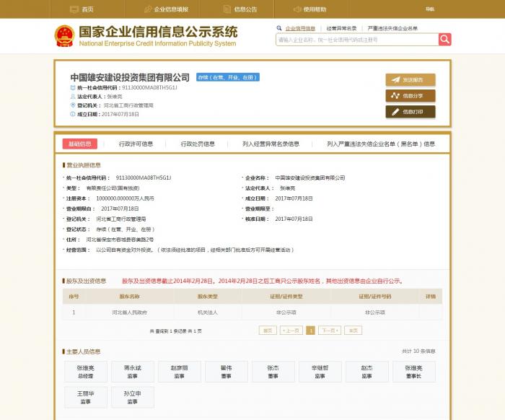The width and height of the screenshot is (505, 420).
Task: Click the 详情 column header
Action: tap(431, 297)
